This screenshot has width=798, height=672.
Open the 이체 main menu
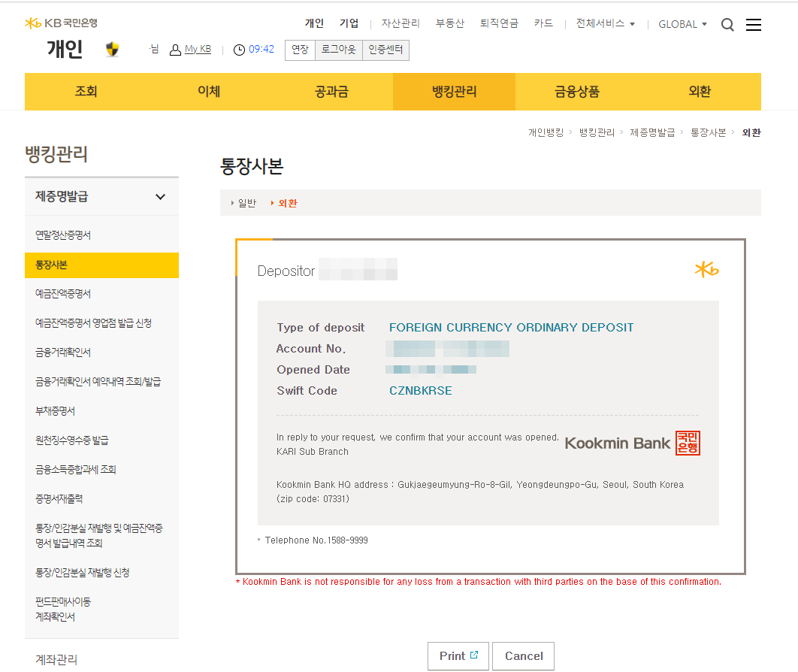pyautogui.click(x=209, y=92)
